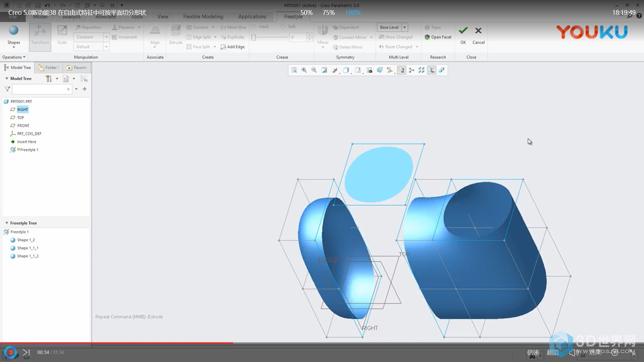Viewport: 644px width, 362px height.
Task: Click Duplicate in Create group
Action: (x=232, y=37)
